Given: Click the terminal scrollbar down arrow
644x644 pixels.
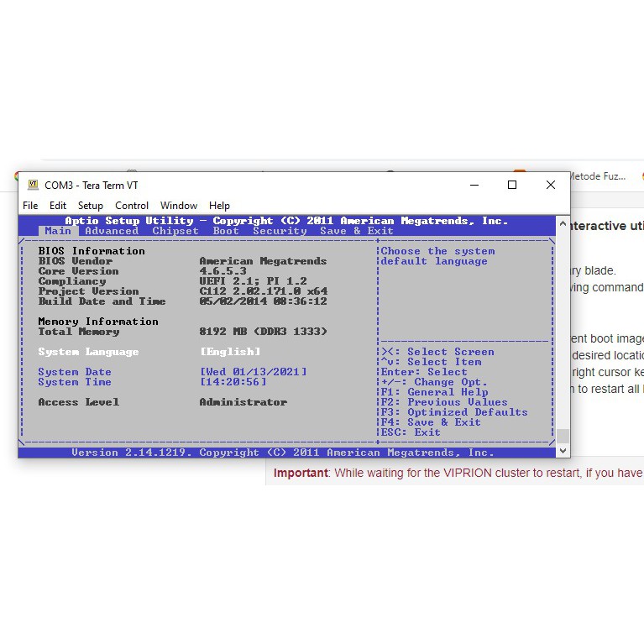Looking at the screenshot, I should click(x=563, y=451).
